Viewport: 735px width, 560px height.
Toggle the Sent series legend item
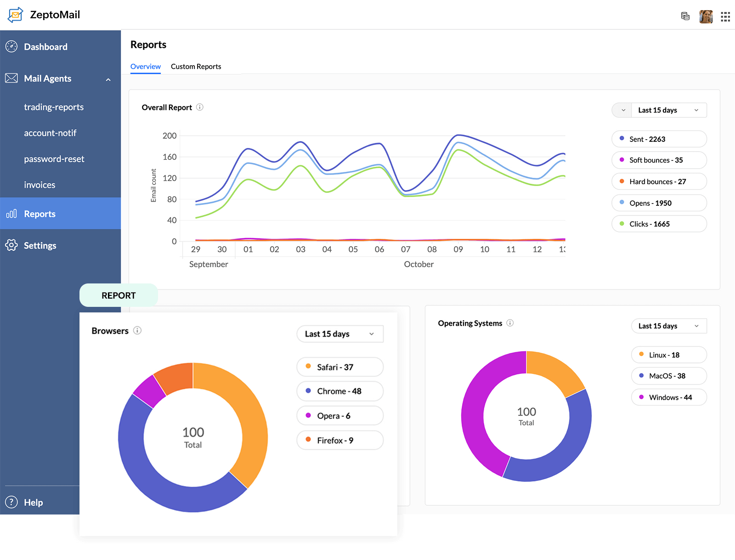pyautogui.click(x=659, y=139)
